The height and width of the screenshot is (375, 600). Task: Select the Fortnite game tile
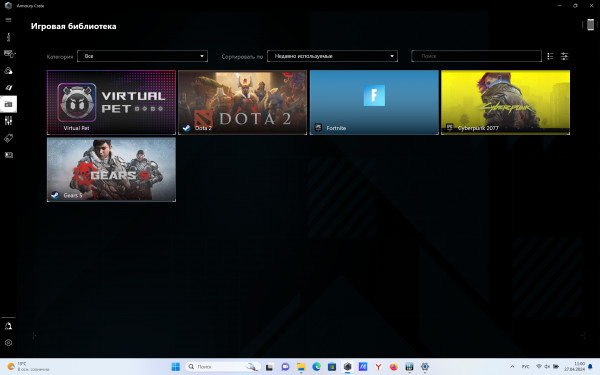[x=374, y=102]
